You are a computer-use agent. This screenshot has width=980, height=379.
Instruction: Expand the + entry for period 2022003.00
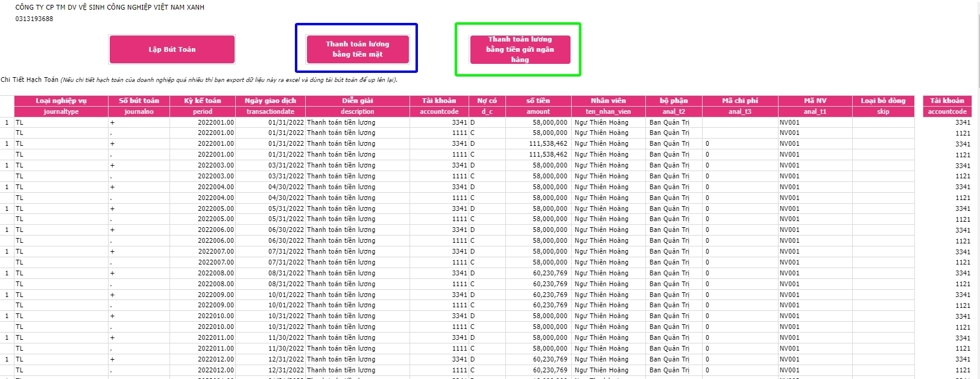click(x=112, y=166)
